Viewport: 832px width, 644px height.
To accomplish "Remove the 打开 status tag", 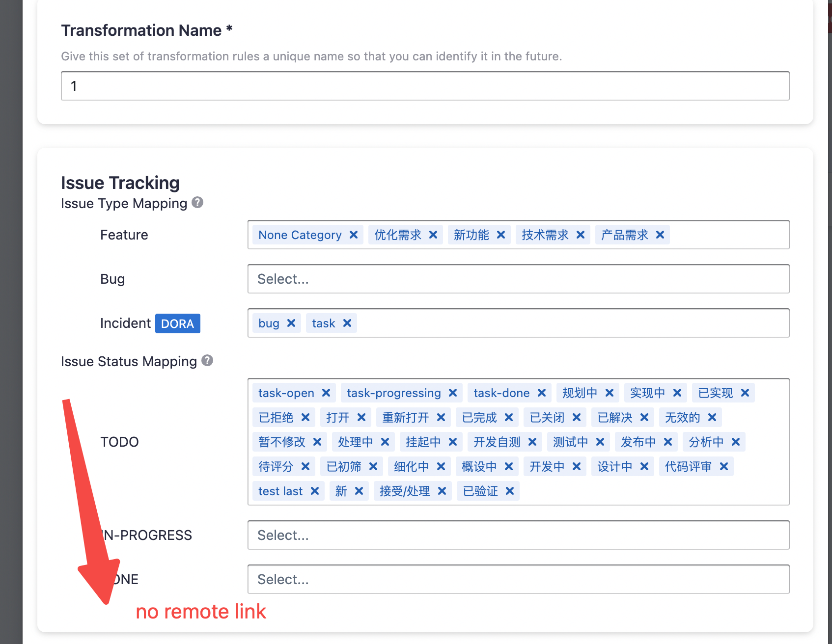I will pos(361,417).
